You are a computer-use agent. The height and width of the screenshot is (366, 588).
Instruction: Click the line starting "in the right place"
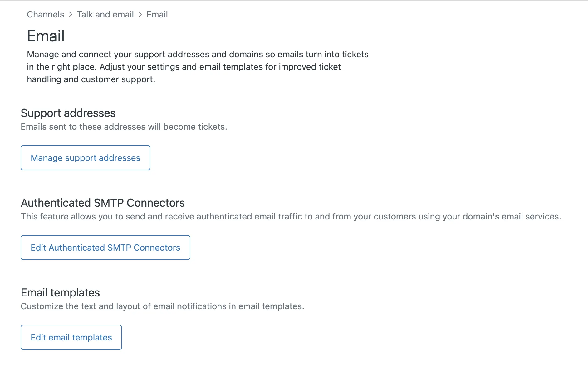pyautogui.click(x=184, y=67)
